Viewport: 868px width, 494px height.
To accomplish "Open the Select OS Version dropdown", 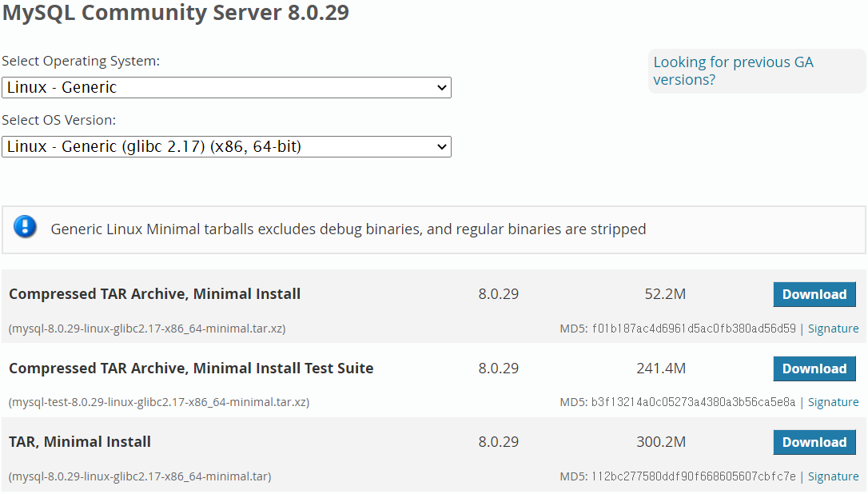I will click(x=226, y=147).
